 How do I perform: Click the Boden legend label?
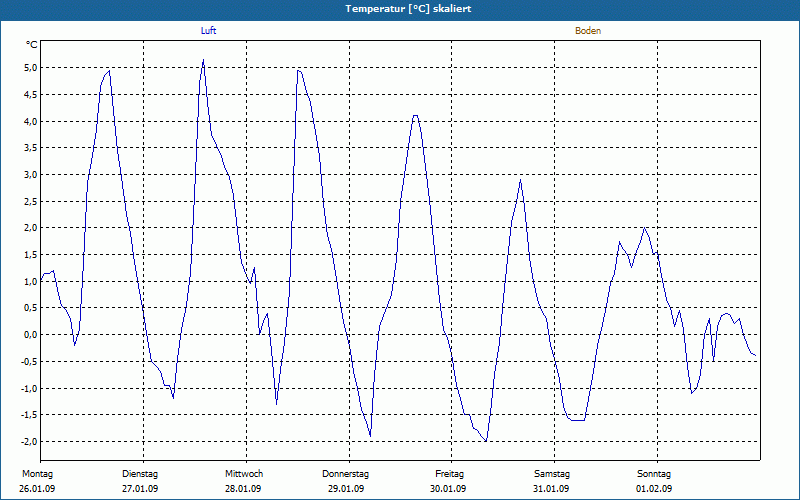588,31
